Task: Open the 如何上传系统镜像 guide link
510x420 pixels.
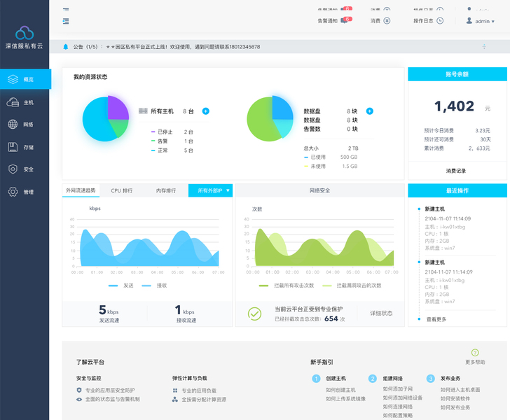Action: [346, 398]
